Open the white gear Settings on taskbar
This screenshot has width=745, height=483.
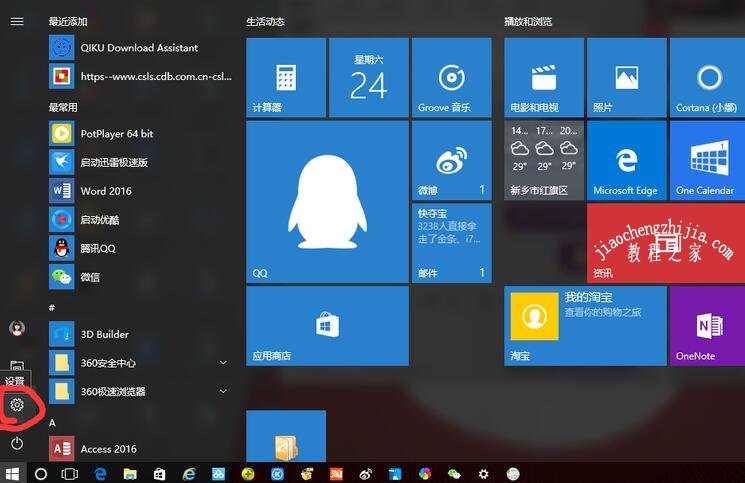484,474
